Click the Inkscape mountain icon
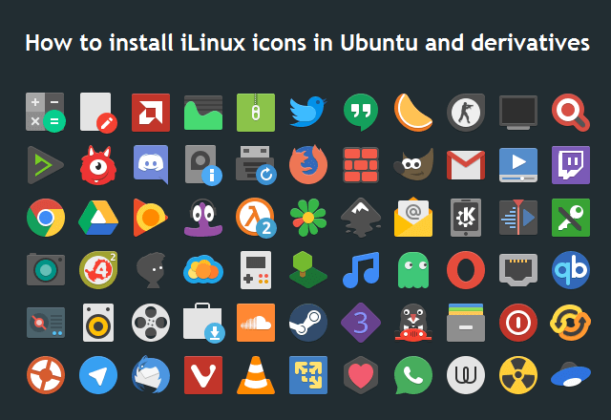Image resolution: width=611 pixels, height=420 pixels. [361, 217]
